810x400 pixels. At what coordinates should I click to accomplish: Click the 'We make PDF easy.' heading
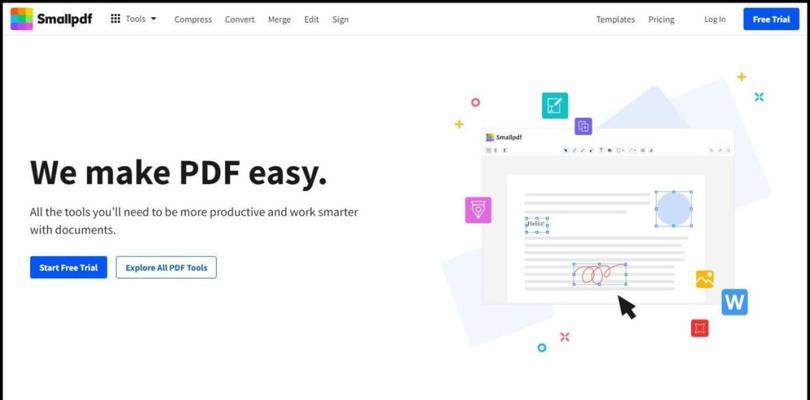pos(178,172)
